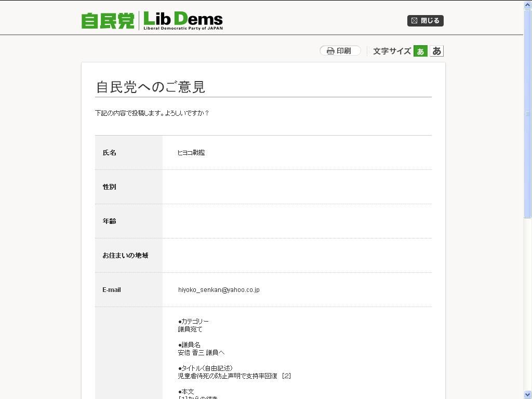Click the green 自民党 logo

(108, 21)
